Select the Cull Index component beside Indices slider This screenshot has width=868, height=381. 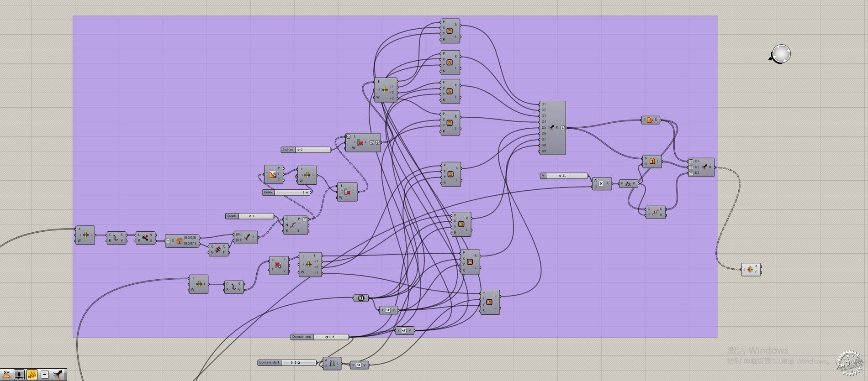click(363, 142)
